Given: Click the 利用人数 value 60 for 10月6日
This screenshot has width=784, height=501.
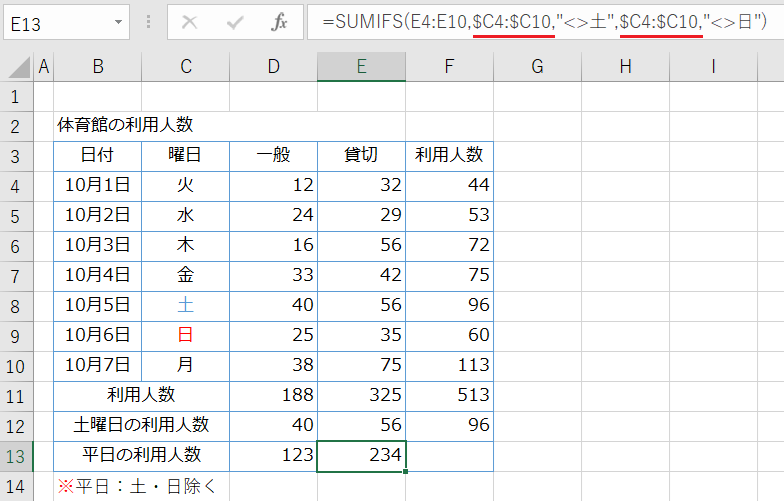Looking at the screenshot, I should point(450,336).
